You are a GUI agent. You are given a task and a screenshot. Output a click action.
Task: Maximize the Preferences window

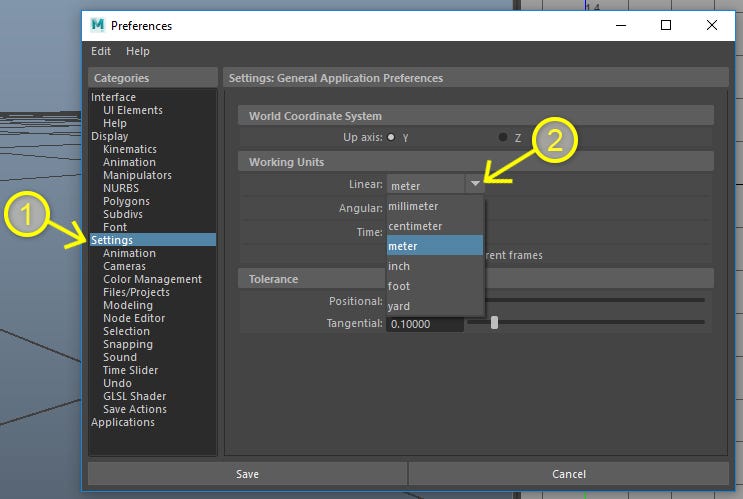click(x=666, y=25)
